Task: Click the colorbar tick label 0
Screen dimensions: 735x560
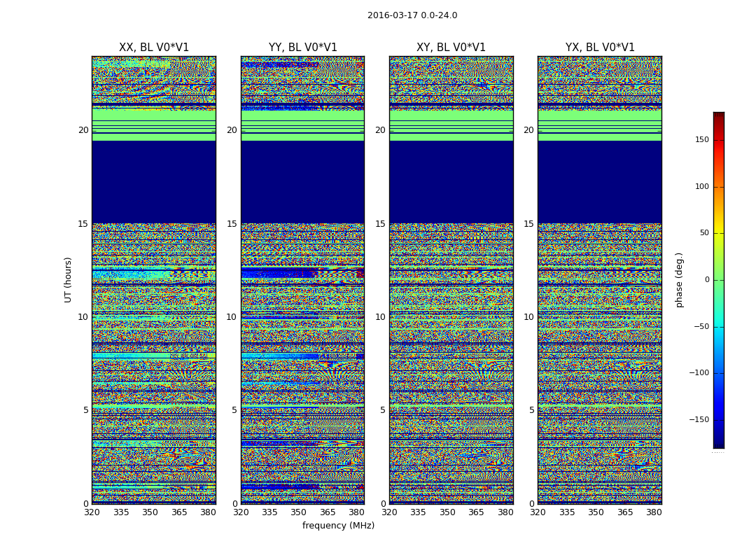Action: tap(707, 280)
